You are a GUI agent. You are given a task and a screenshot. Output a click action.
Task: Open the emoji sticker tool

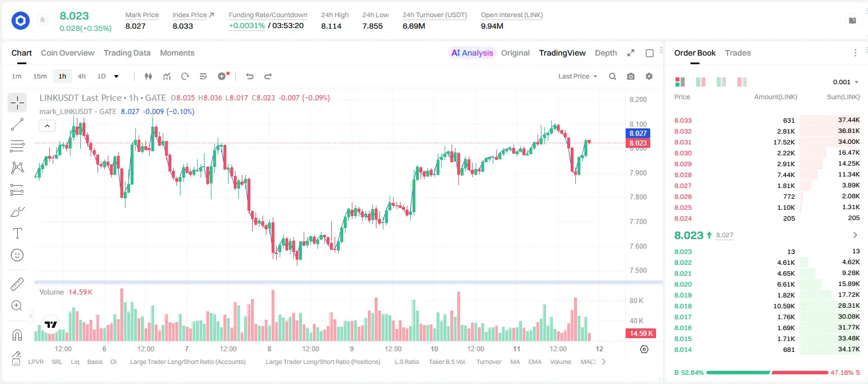tap(17, 255)
